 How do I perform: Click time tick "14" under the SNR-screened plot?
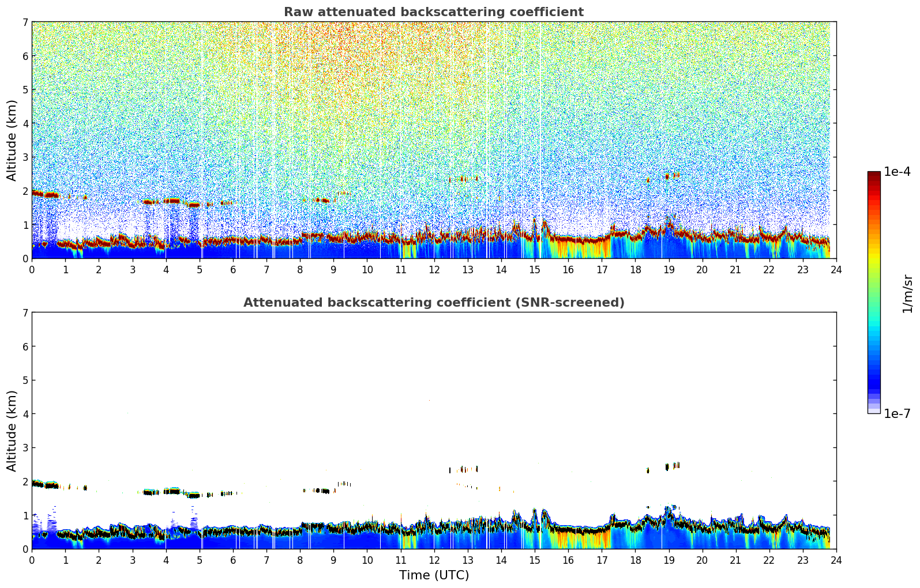point(501,560)
